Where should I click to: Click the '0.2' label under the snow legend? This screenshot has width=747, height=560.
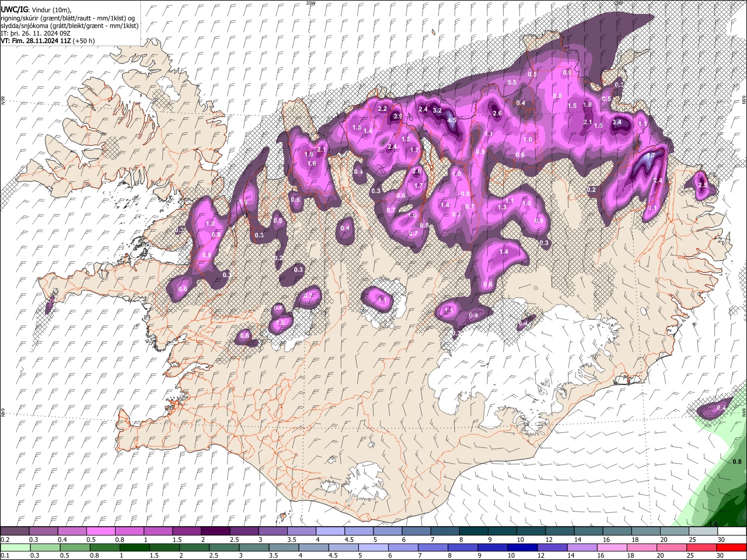pos(4,540)
